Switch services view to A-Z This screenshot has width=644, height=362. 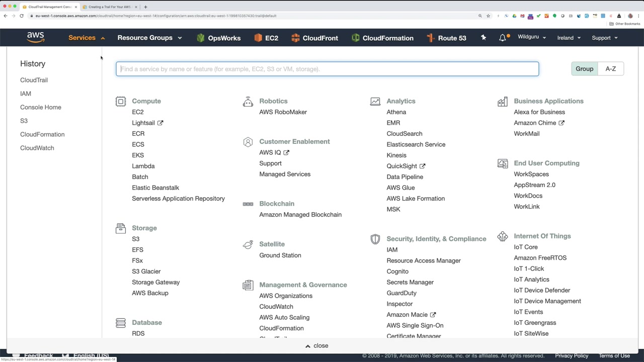(610, 69)
